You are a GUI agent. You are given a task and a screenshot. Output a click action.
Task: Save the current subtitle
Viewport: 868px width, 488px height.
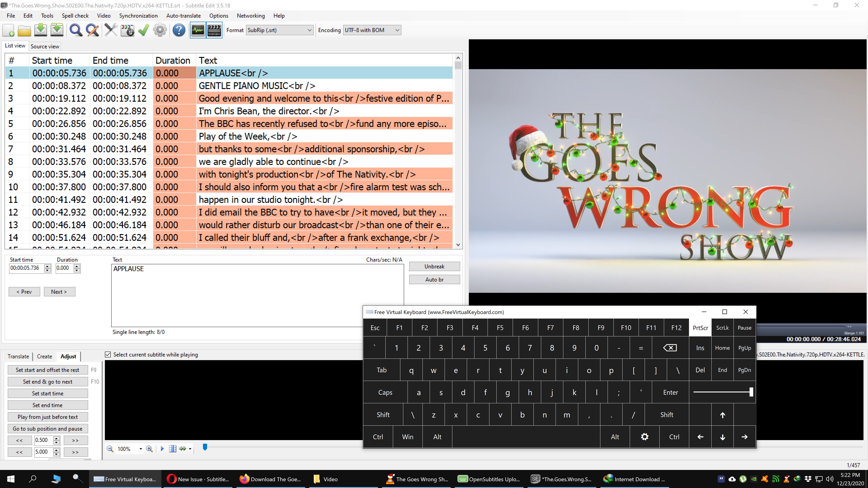coord(40,30)
